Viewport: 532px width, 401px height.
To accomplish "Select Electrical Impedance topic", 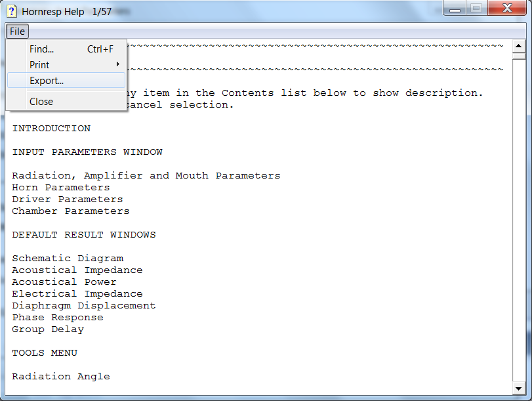I will point(77,294).
